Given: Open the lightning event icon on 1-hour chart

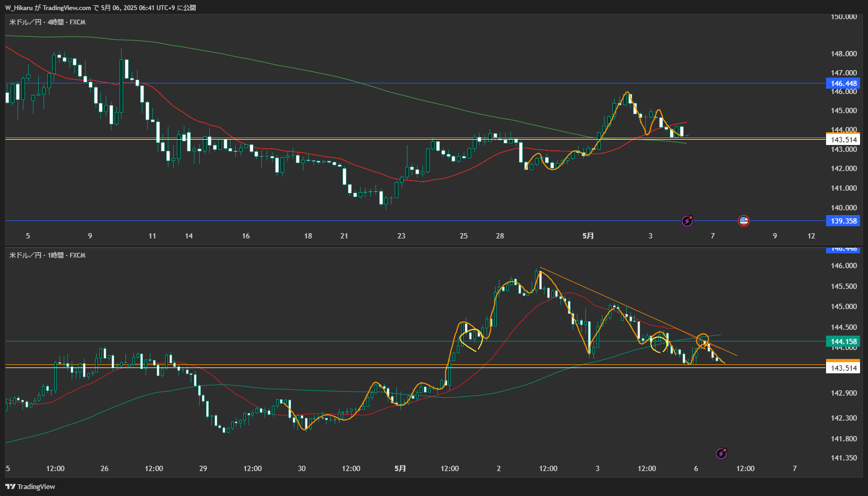Looking at the screenshot, I should point(721,454).
